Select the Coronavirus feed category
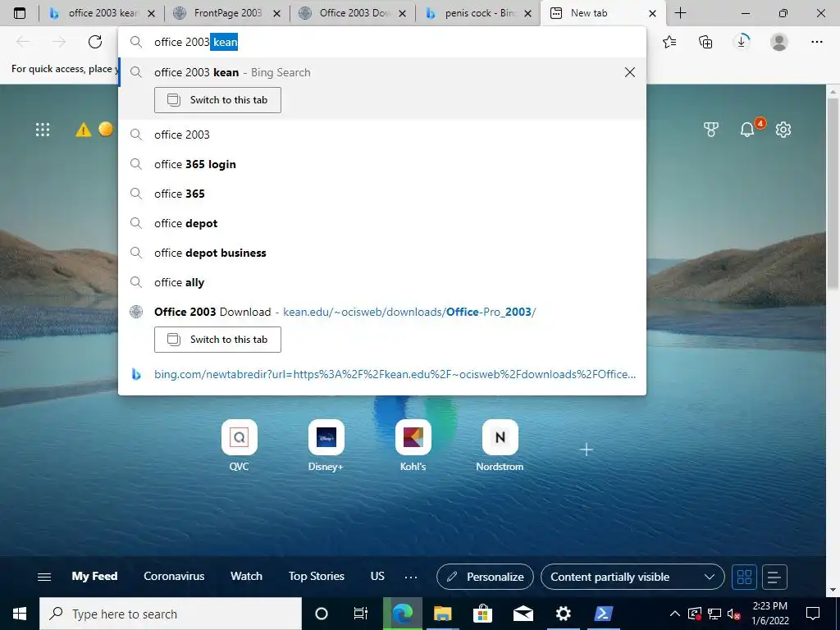The image size is (840, 630). click(x=174, y=577)
